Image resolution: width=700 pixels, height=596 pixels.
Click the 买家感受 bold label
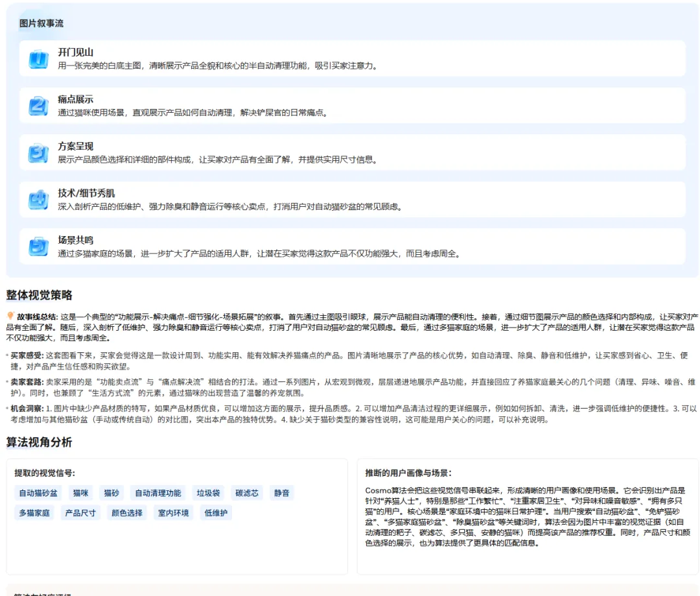(27, 355)
